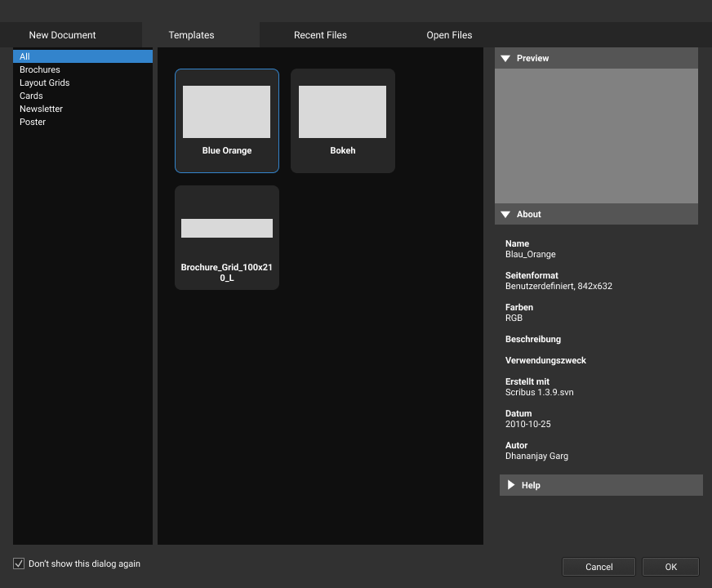Switch to the New Document tab
Screen dimensions: 712x588
coord(62,35)
